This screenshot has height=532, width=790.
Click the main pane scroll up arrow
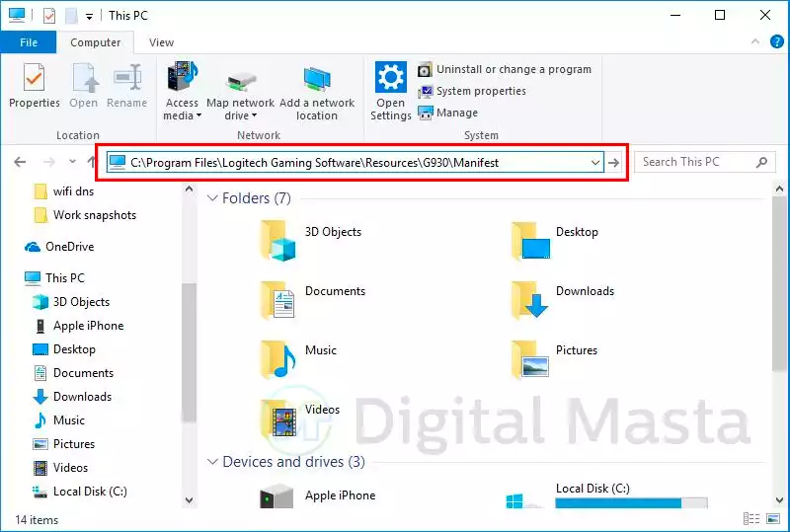pyautogui.click(x=779, y=190)
